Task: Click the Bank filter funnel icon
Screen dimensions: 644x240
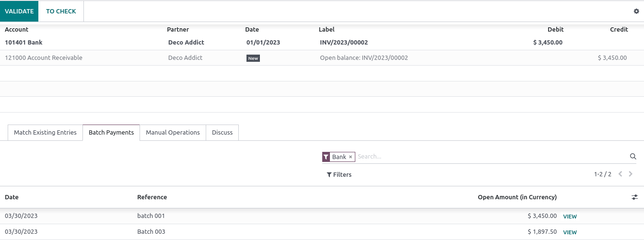Action: point(326,157)
